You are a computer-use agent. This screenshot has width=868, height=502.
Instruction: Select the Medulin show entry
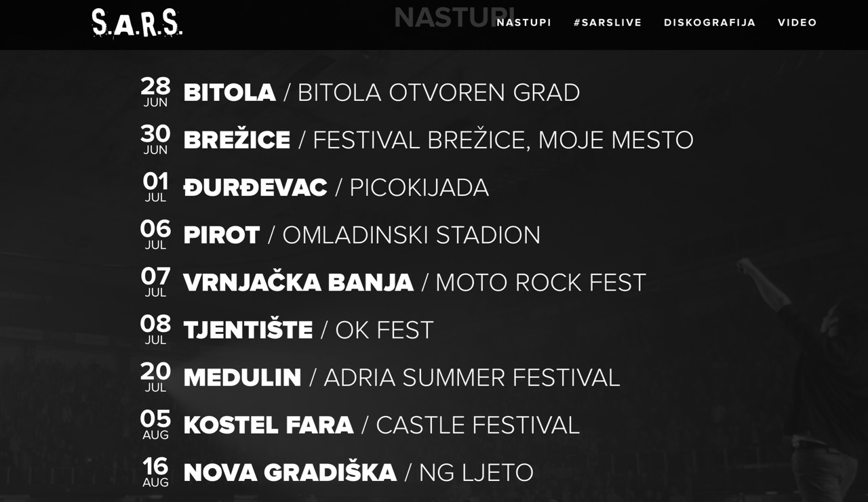pyautogui.click(x=242, y=377)
